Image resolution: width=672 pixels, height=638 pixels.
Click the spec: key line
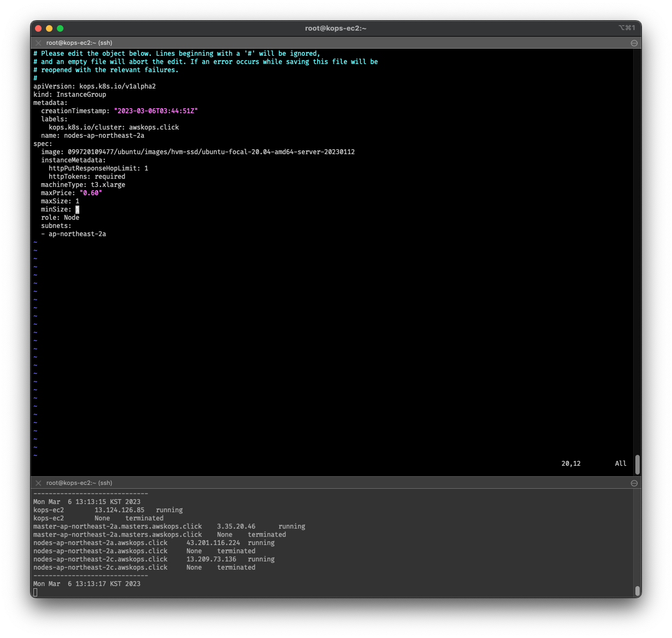(x=43, y=144)
